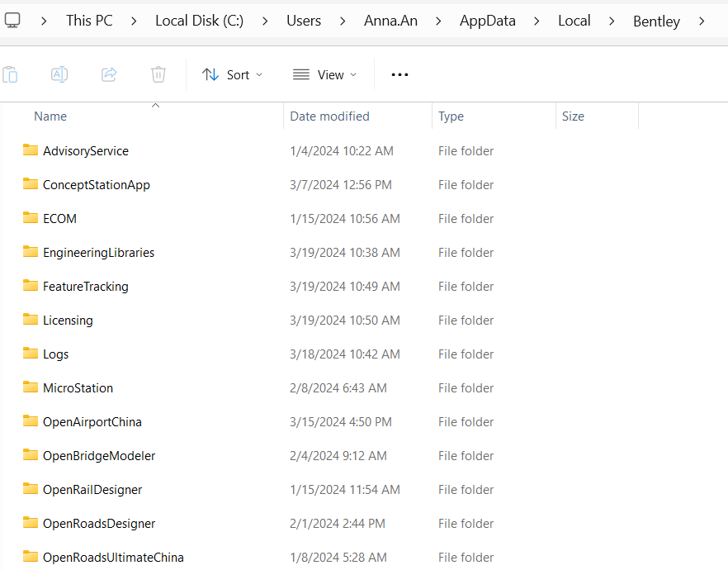
Task: Click the OpenRailDesigner folder name
Action: pos(92,490)
